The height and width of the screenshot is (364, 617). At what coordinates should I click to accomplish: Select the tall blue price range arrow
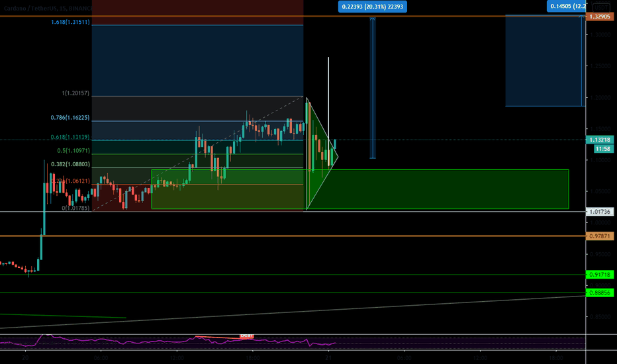[x=373, y=88]
